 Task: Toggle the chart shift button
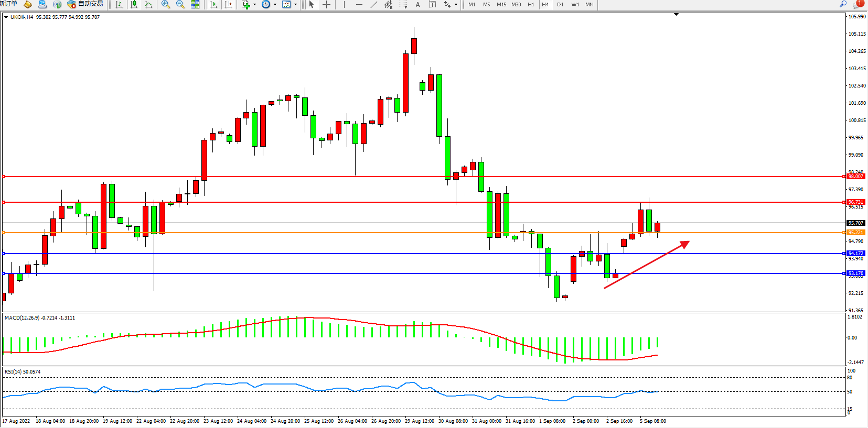click(x=228, y=5)
